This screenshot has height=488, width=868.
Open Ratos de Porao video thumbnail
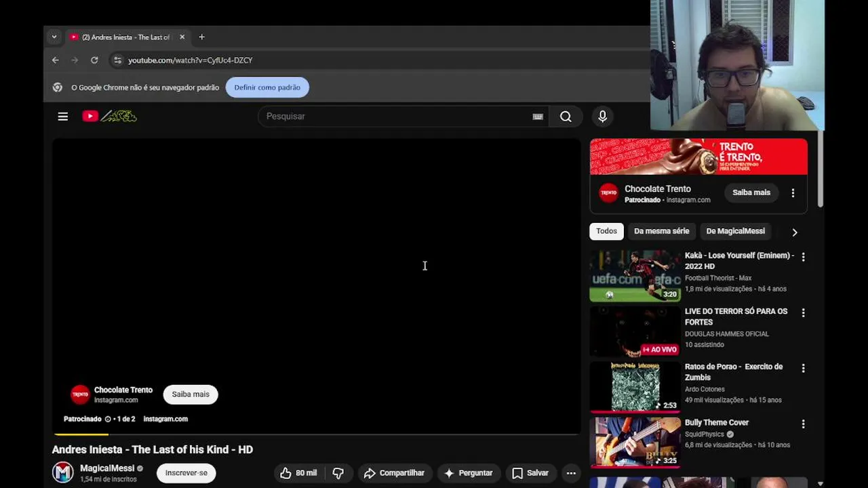tap(635, 387)
